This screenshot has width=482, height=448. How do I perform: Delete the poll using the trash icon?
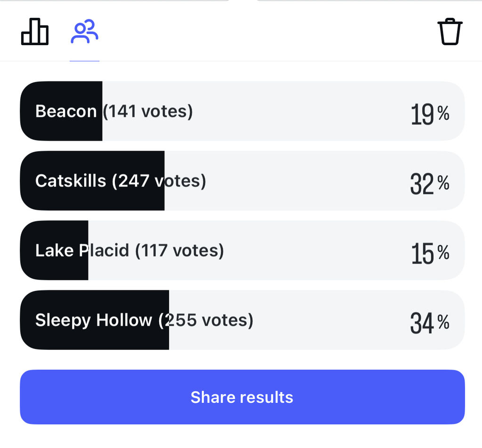450,32
